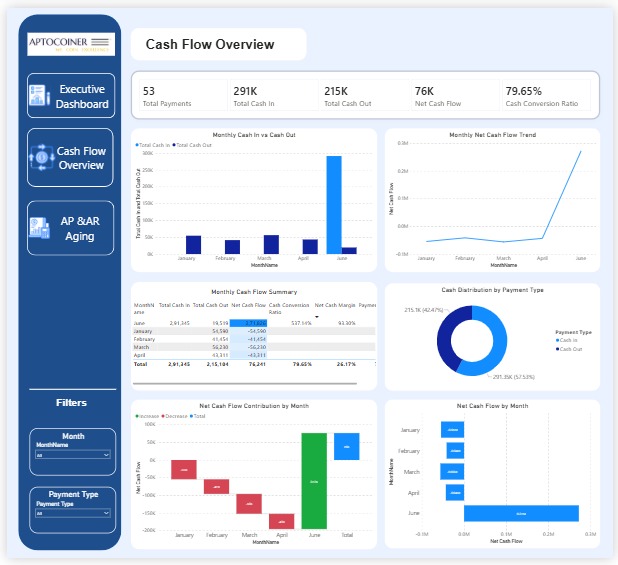This screenshot has width=618, height=565.
Task: Sort table by Total Cash In column
Action: point(174,305)
